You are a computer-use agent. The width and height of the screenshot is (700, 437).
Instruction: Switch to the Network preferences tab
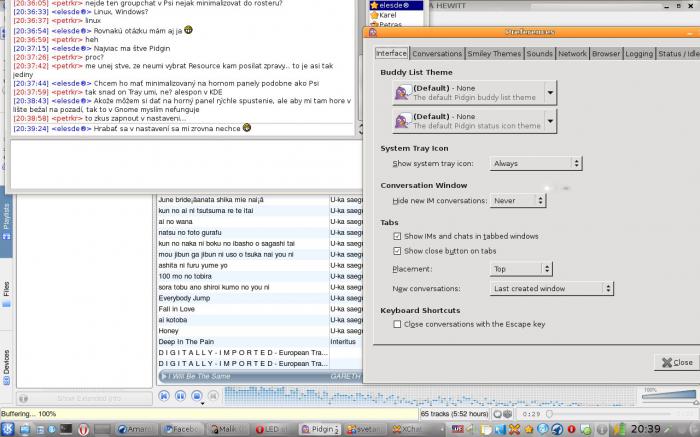[572, 54]
